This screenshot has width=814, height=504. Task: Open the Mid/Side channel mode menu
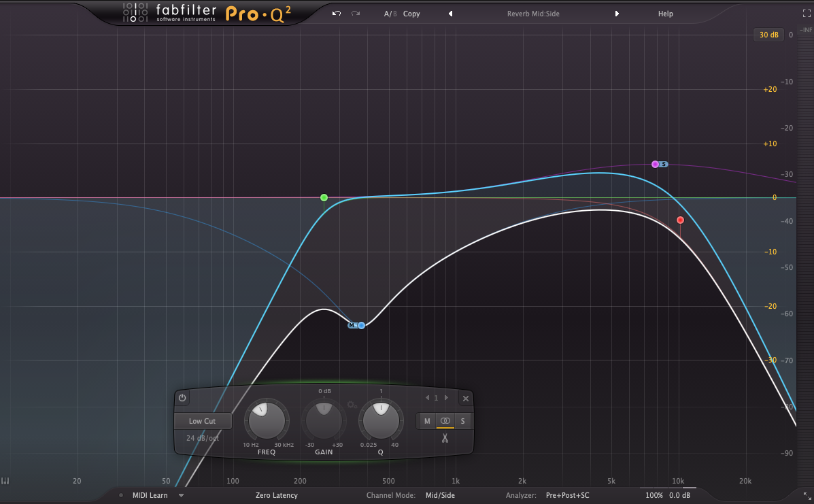(440, 495)
